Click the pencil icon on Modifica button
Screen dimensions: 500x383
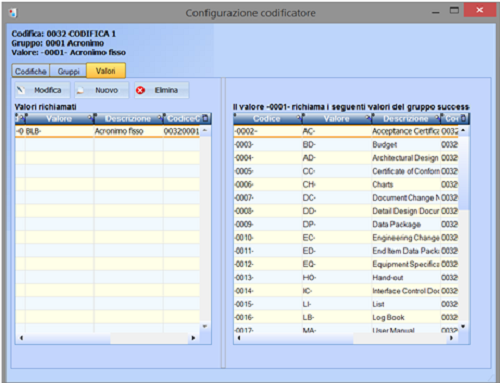click(21, 90)
